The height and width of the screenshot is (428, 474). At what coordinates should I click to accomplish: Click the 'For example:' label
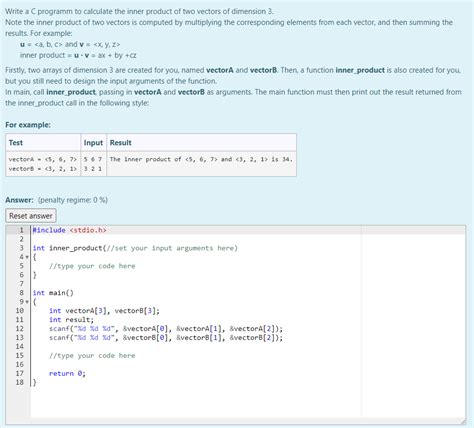[28, 125]
